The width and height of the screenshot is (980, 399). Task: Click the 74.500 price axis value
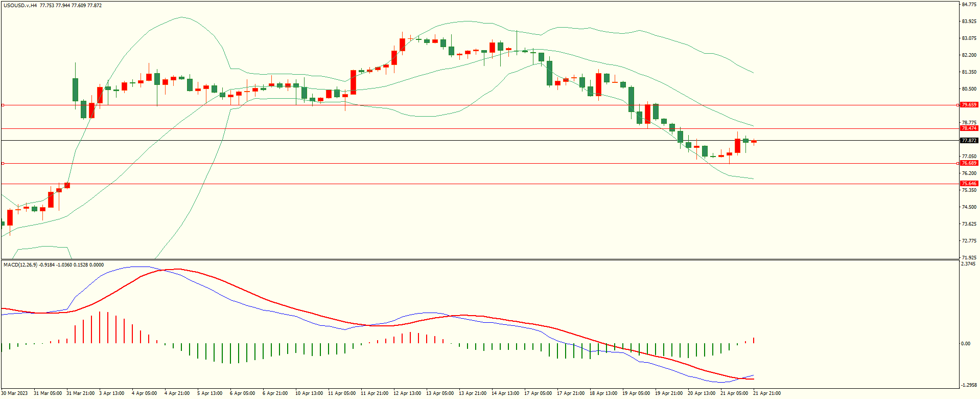coord(969,207)
